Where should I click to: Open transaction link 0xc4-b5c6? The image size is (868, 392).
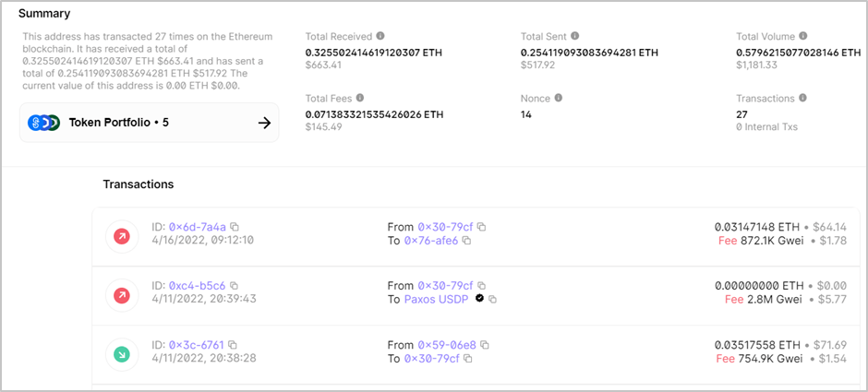pos(197,286)
